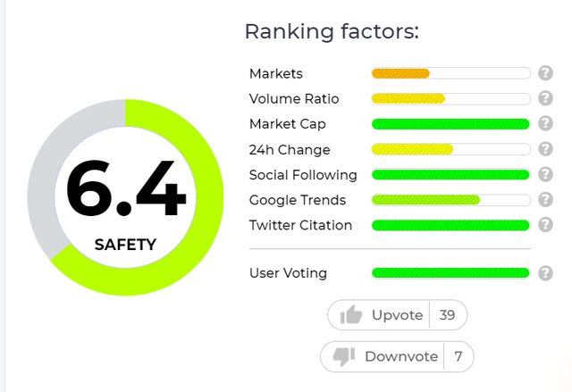The image size is (572, 392).
Task: Open the Google Trends help icon
Action: 545,200
